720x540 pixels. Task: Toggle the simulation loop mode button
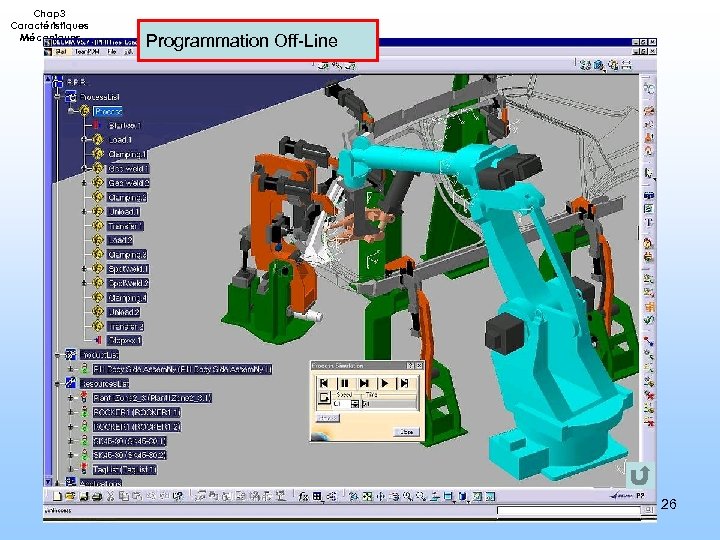click(324, 398)
